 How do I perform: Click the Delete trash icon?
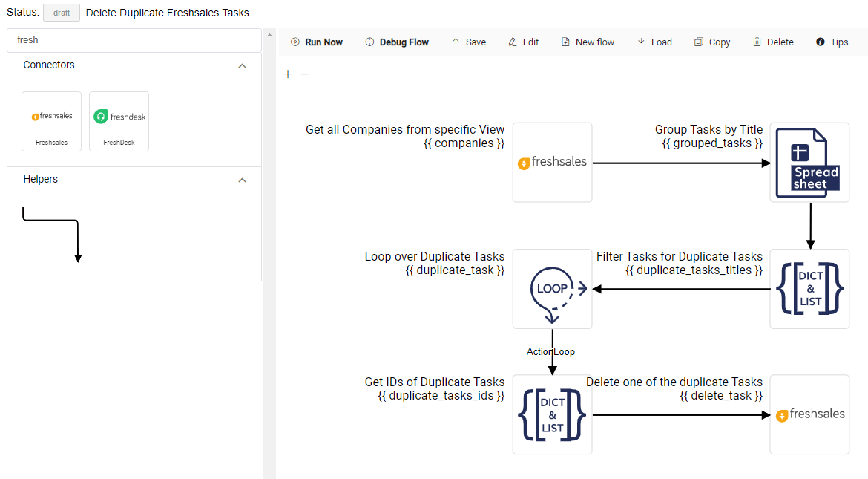tap(757, 42)
